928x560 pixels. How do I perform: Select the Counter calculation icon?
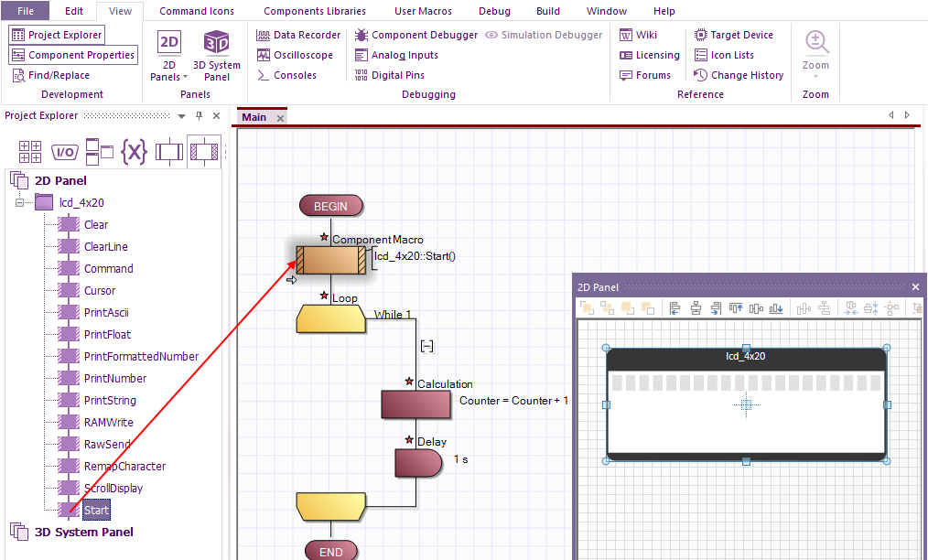416,404
